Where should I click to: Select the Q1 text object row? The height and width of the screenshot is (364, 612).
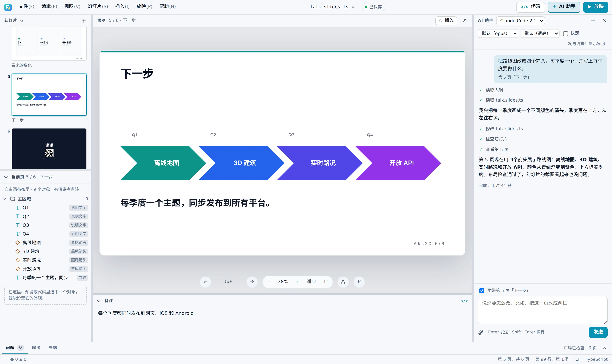coord(46,208)
